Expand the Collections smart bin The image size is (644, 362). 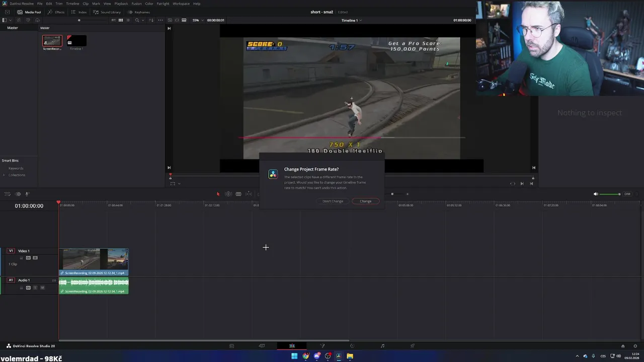(x=4, y=175)
